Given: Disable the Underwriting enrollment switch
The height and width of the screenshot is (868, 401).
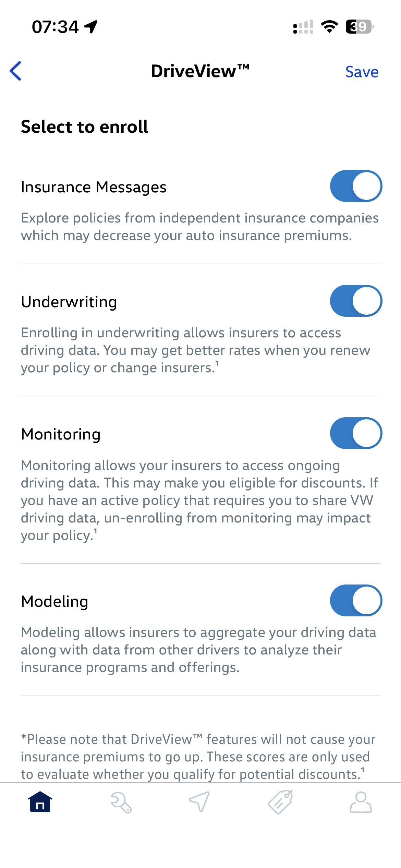Looking at the screenshot, I should pyautogui.click(x=356, y=301).
